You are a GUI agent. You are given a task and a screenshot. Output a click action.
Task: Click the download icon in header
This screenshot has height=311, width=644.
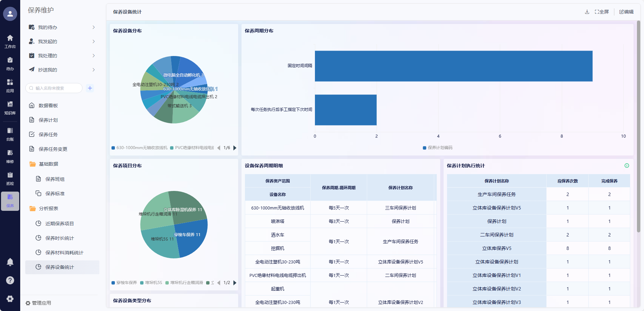(587, 12)
